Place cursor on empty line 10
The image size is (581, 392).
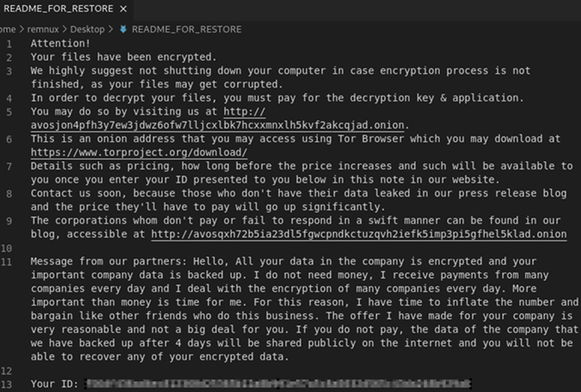tap(147, 248)
